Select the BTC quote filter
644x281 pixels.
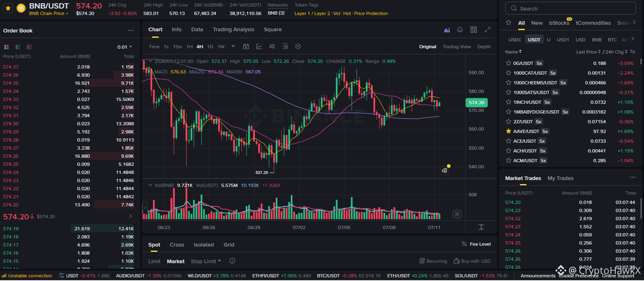tap(612, 40)
